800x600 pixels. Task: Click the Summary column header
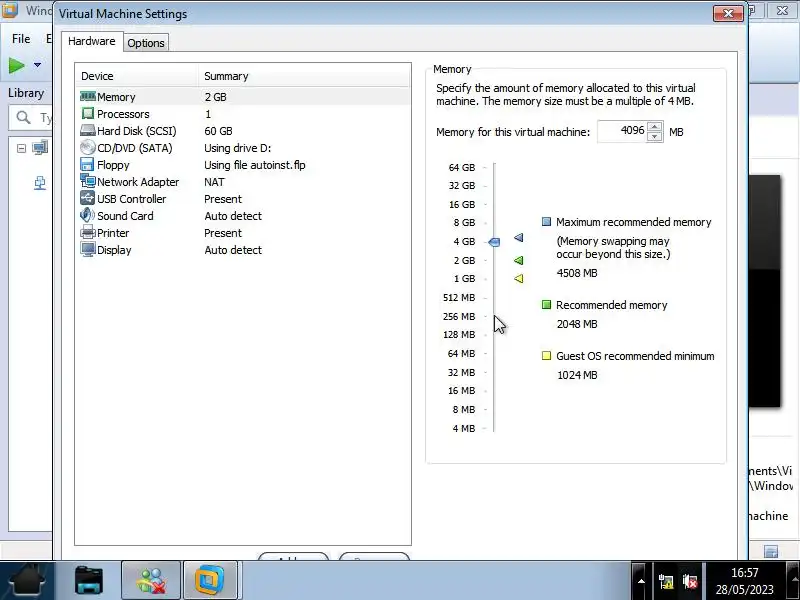point(304,76)
